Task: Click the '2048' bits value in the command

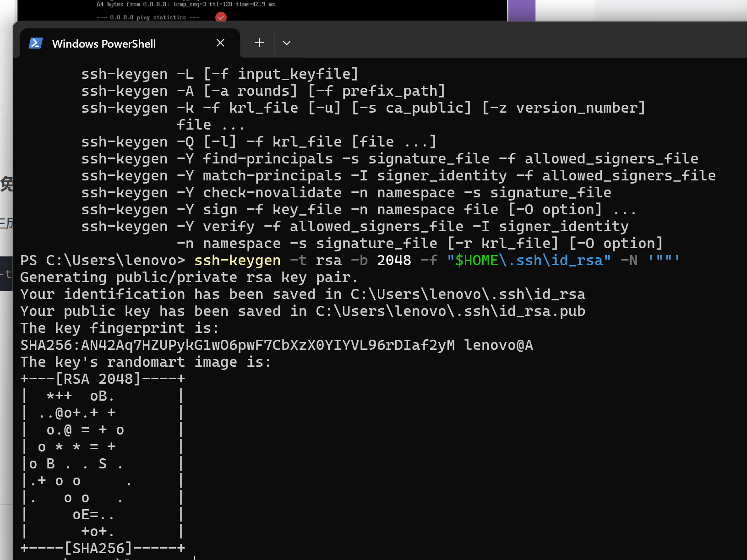Action: (x=394, y=261)
